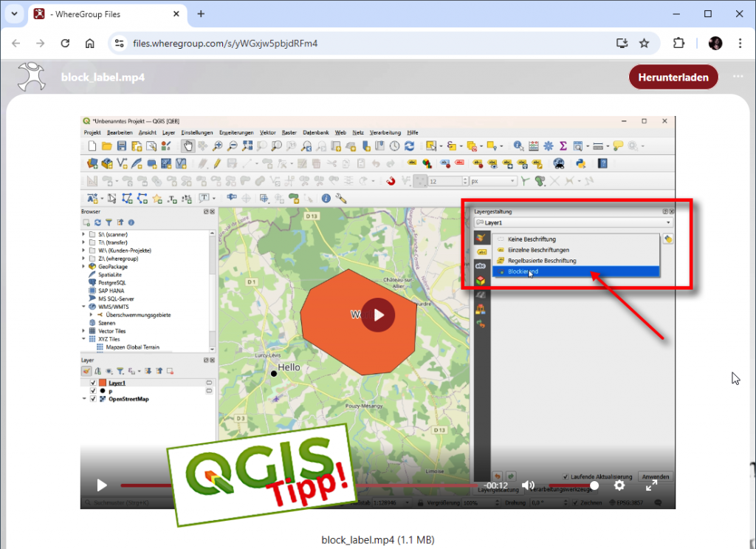Click the refresh icon in QGIS Browser panel

(x=98, y=222)
